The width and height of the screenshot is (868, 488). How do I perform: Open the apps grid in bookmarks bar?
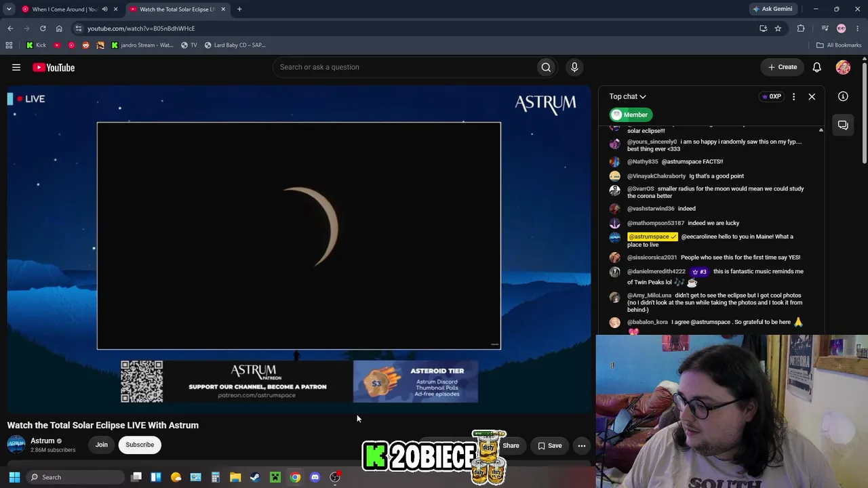click(9, 45)
